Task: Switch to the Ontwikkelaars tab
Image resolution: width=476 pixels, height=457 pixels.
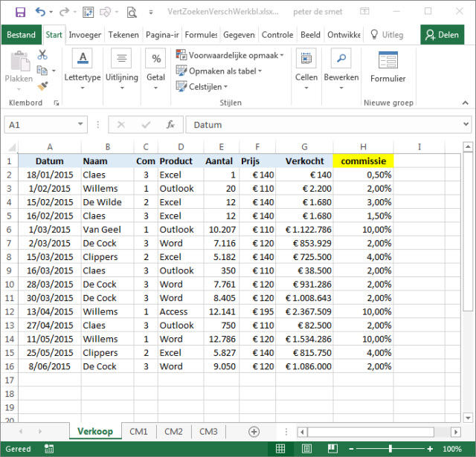Action: (x=344, y=35)
